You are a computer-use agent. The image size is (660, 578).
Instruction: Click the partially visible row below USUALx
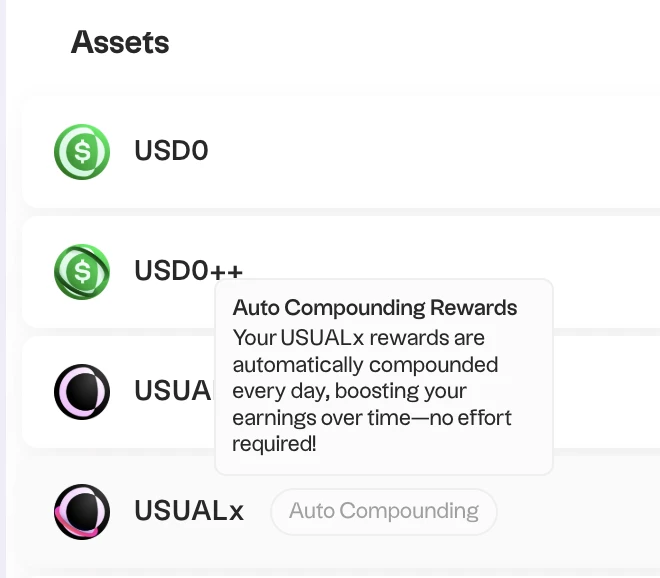(x=340, y=574)
